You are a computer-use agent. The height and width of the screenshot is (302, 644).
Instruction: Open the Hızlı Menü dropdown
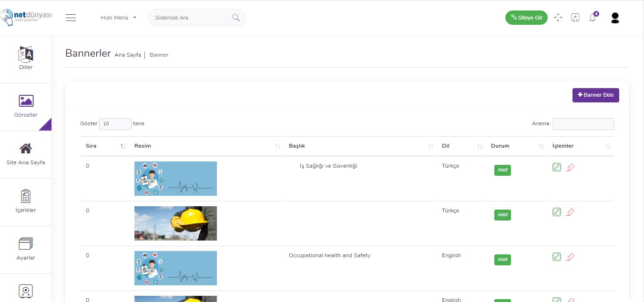(118, 18)
